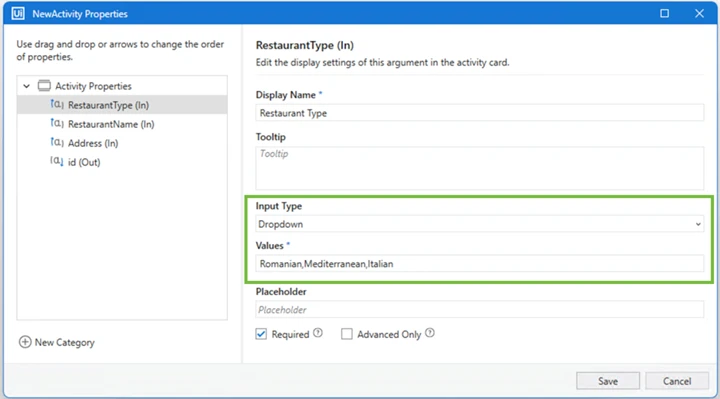Click the UiPath logo in title bar

[17, 13]
